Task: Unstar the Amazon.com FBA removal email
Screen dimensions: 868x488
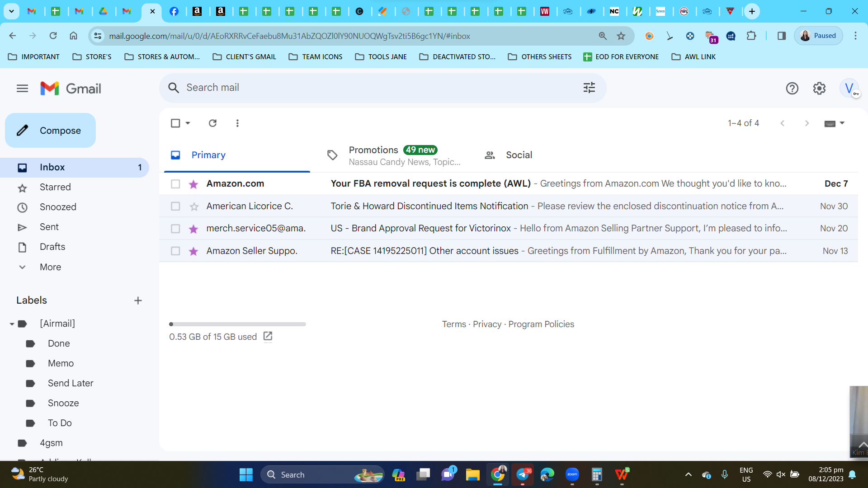Action: click(193, 184)
